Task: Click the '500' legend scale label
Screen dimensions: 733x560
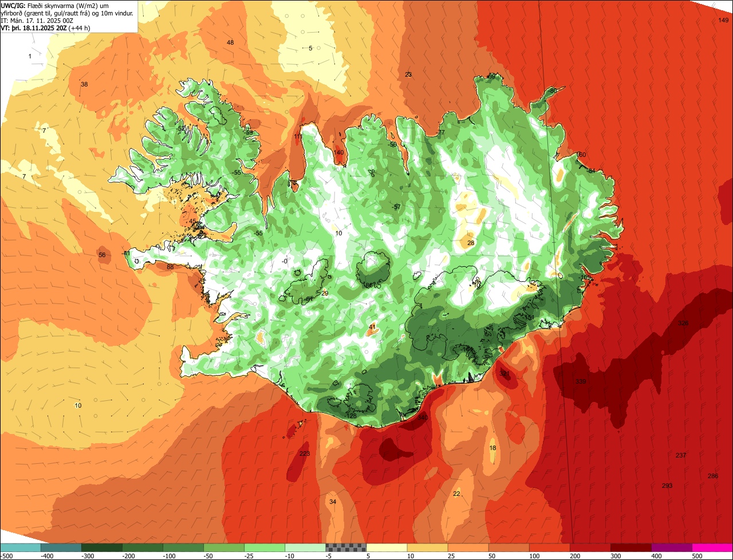Action: point(697,556)
